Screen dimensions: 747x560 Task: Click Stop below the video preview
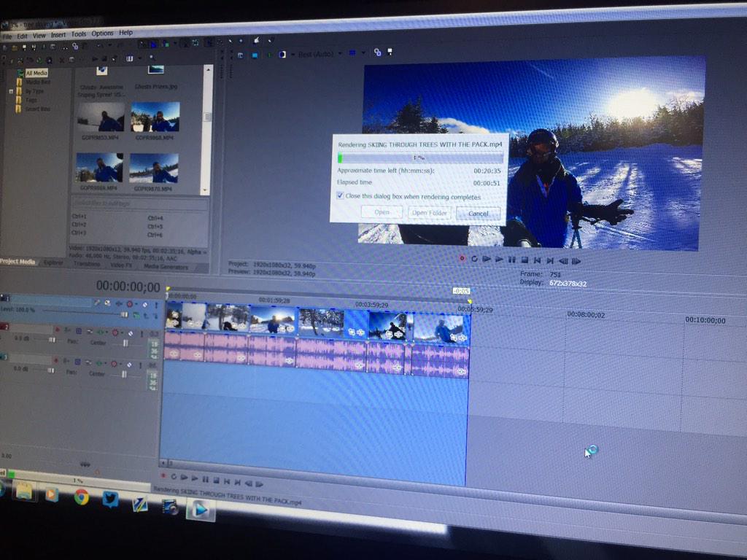click(x=525, y=260)
